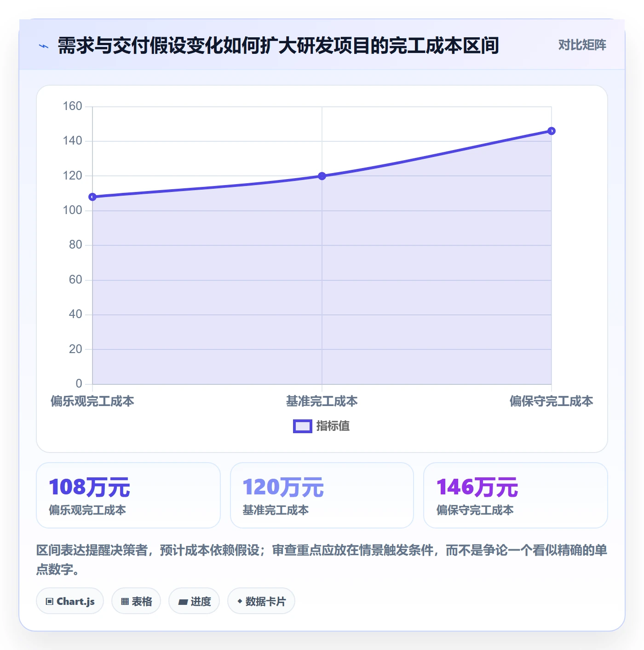Click the 偏保守完工成本 x-axis label
Viewport: 644px width, 650px height.
point(552,401)
